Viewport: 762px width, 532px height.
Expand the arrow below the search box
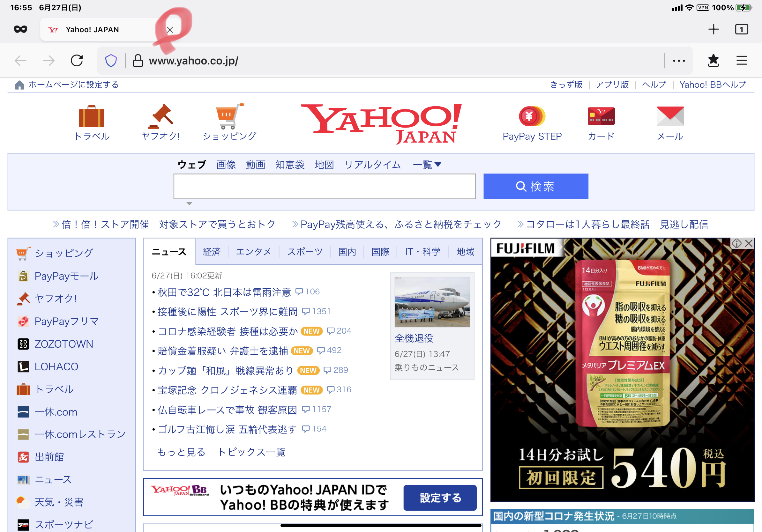[189, 203]
